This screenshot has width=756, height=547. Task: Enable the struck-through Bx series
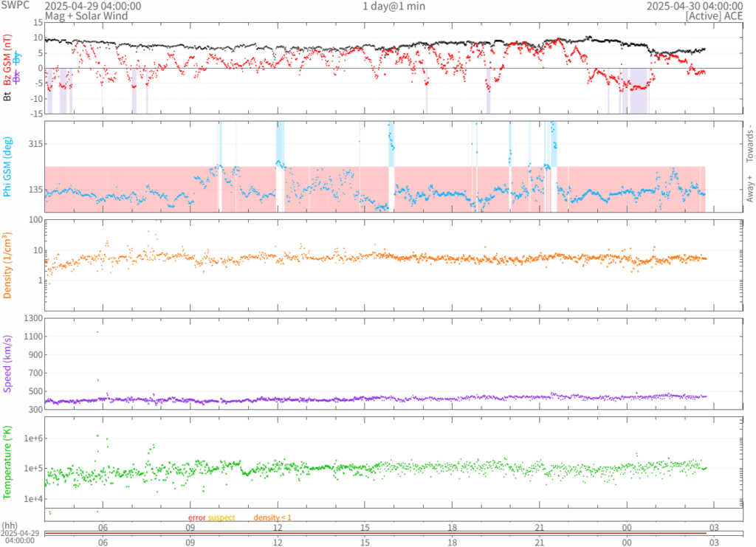click(x=18, y=75)
